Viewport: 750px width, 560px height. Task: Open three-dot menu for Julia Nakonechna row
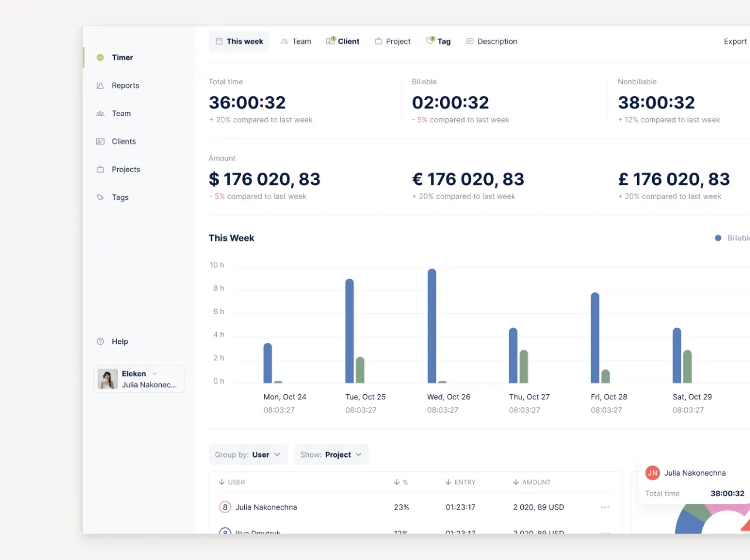pos(605,507)
